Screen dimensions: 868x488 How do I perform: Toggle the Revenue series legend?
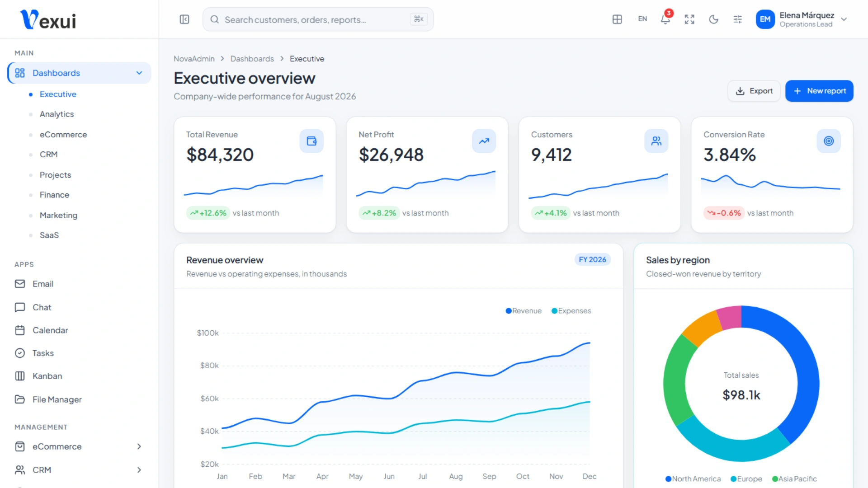[524, 311]
